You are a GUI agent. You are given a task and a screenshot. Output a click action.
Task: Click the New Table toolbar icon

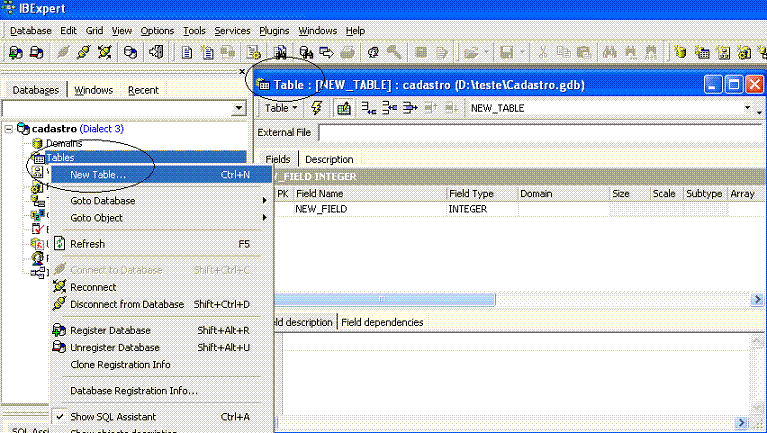click(x=702, y=52)
